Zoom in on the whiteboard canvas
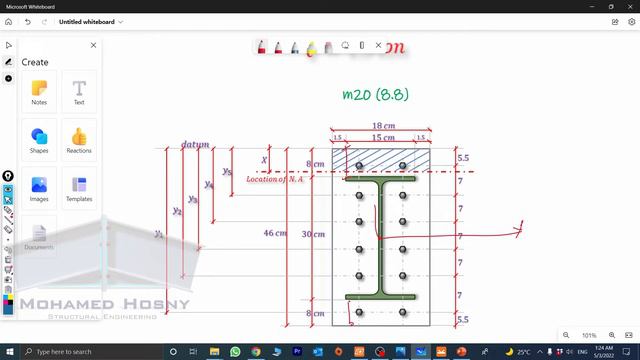The height and width of the screenshot is (360, 640). [x=612, y=335]
